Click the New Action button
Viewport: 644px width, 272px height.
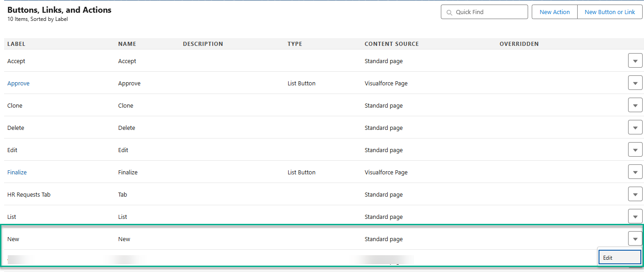(x=554, y=12)
